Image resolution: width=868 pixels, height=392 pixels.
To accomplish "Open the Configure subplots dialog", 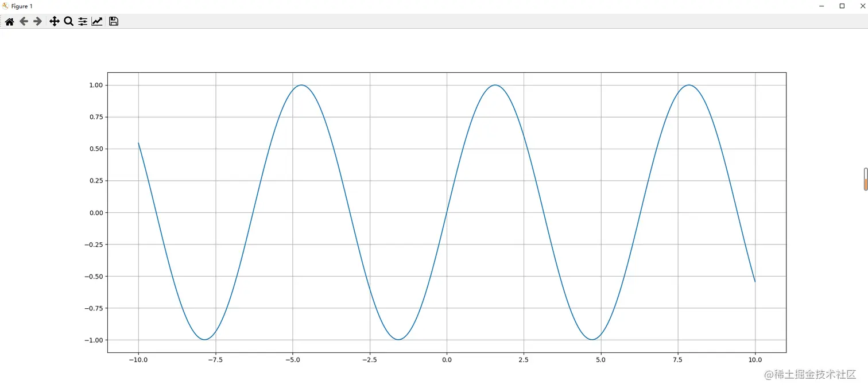I will (83, 21).
